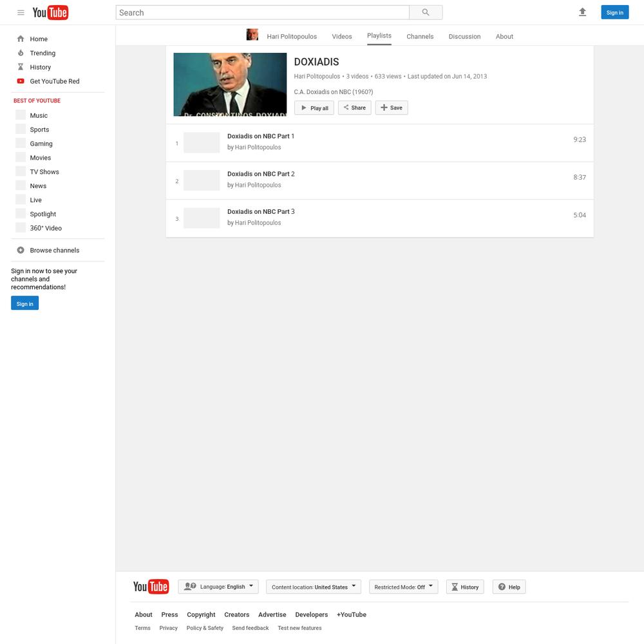
Task: Open Spotlight in sidebar
Action: [43, 214]
